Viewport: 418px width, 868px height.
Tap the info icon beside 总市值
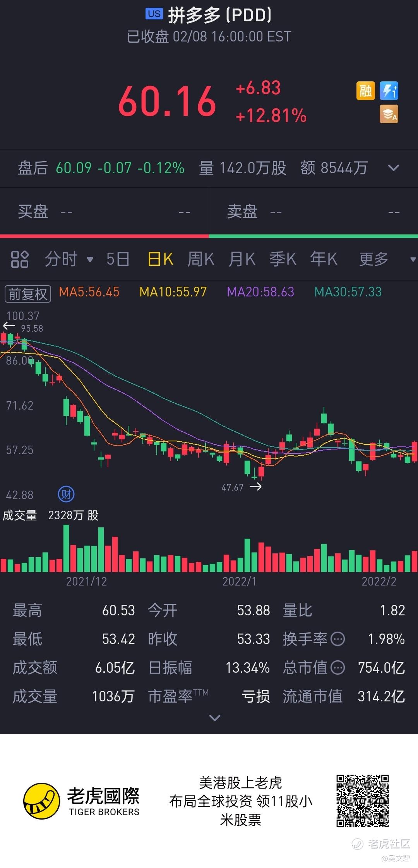(x=338, y=668)
